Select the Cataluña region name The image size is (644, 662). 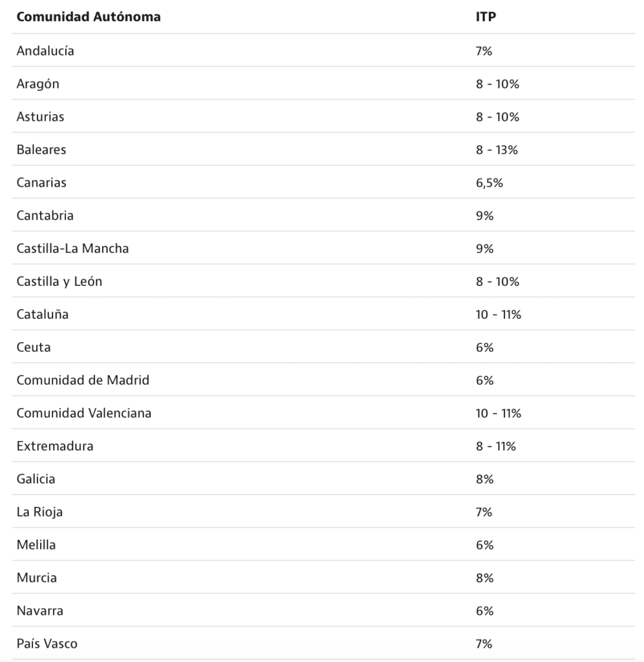coord(43,314)
